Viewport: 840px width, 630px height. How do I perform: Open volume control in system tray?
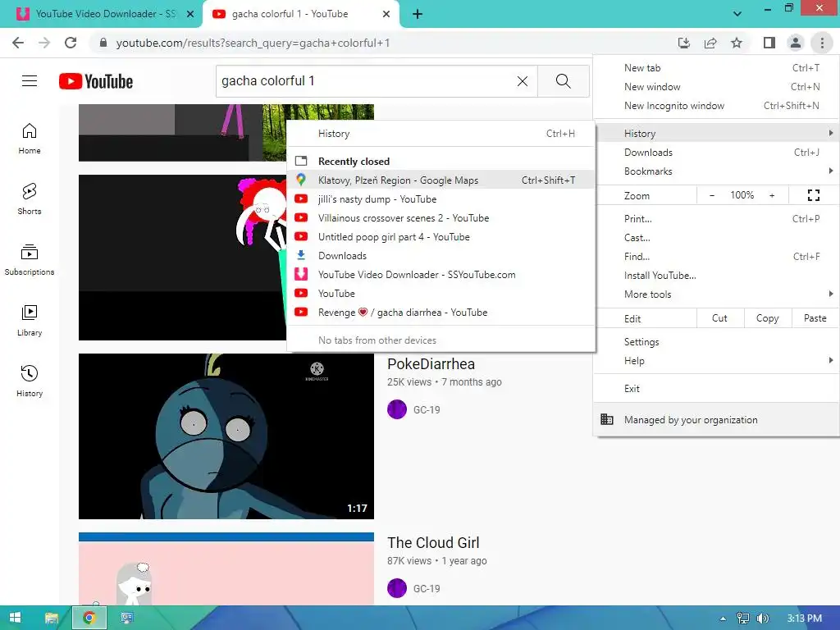[x=763, y=619]
